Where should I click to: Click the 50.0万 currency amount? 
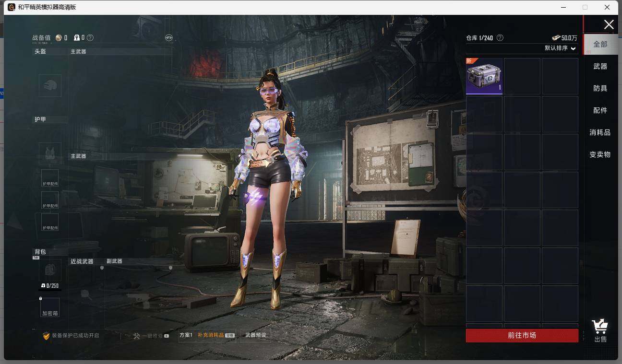[x=570, y=38]
